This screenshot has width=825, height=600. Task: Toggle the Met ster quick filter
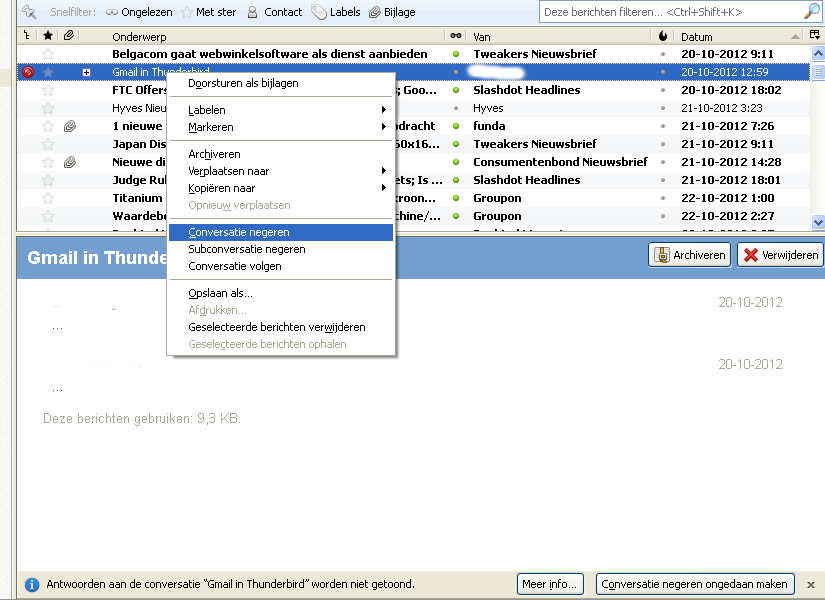pos(210,12)
